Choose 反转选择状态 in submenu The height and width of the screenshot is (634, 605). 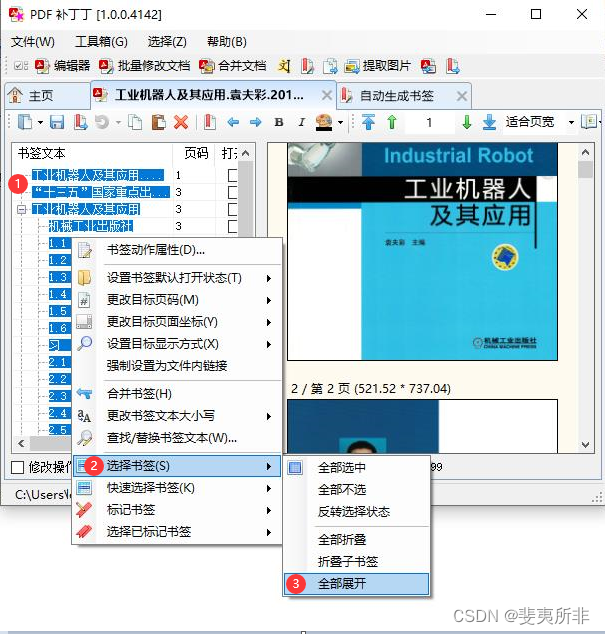pyautogui.click(x=356, y=512)
